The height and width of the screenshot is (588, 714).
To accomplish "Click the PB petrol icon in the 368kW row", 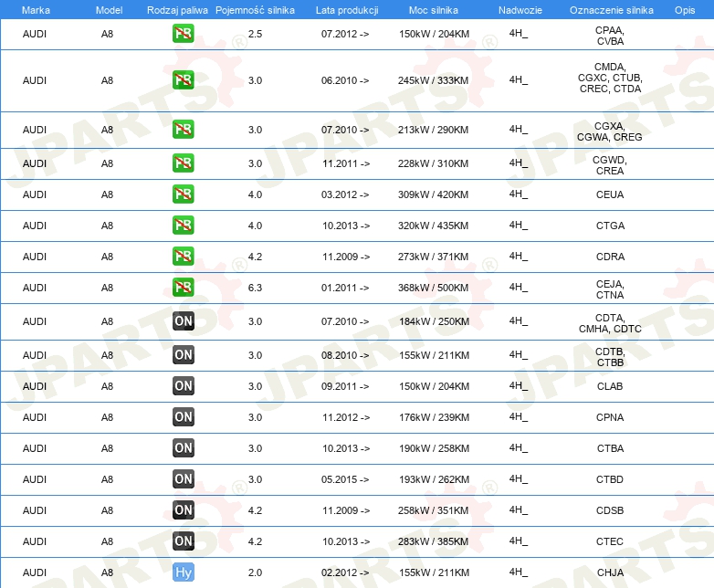I will pos(184,288).
